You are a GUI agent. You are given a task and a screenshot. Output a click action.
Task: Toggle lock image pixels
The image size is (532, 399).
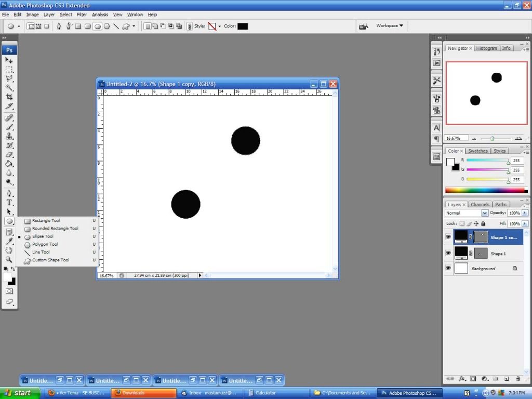tap(469, 223)
